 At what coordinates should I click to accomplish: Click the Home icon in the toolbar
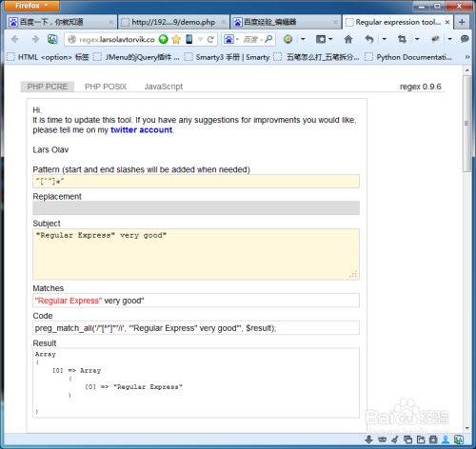click(x=348, y=39)
